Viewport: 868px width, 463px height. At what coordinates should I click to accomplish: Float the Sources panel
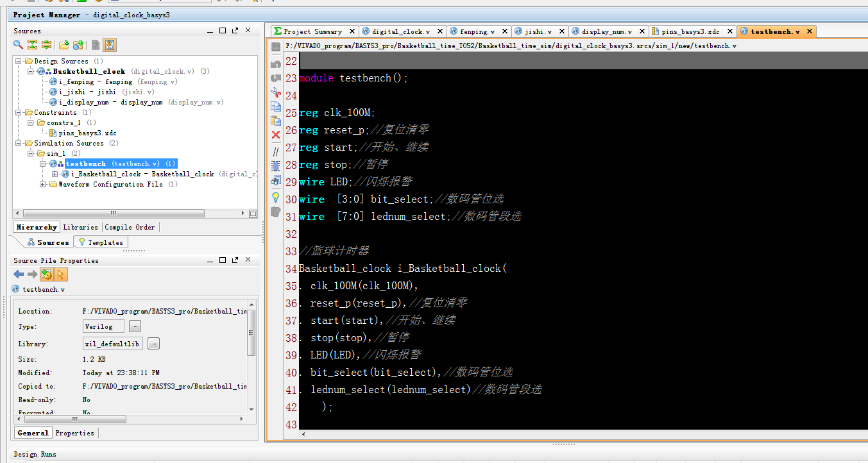point(235,31)
